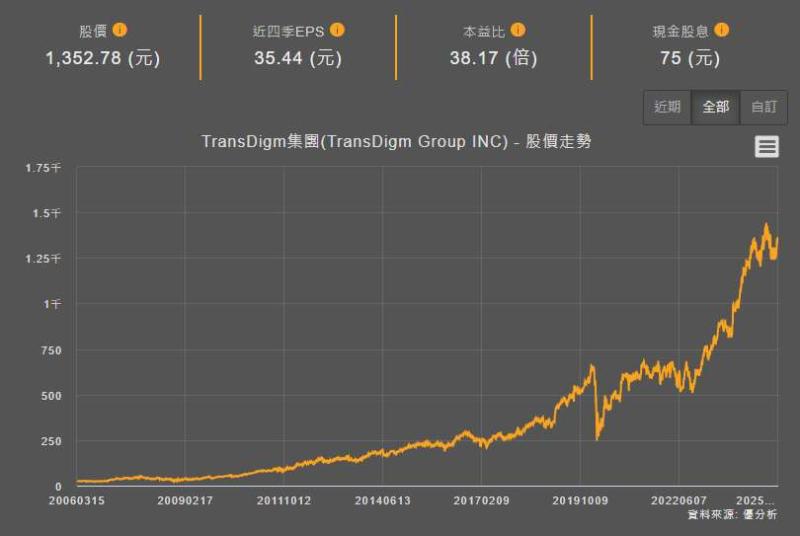Click the price line's 2020 crash low point
The height and width of the screenshot is (536, 800).
pyautogui.click(x=597, y=439)
